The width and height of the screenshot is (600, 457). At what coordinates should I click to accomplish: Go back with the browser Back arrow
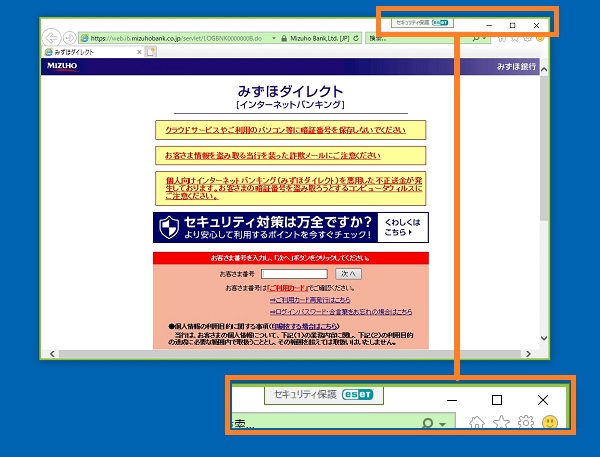pos(52,38)
